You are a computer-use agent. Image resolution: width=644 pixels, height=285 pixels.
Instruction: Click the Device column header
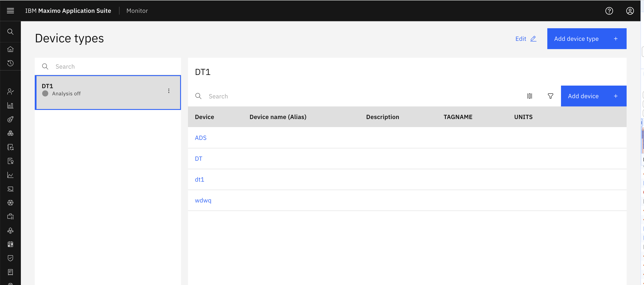204,117
